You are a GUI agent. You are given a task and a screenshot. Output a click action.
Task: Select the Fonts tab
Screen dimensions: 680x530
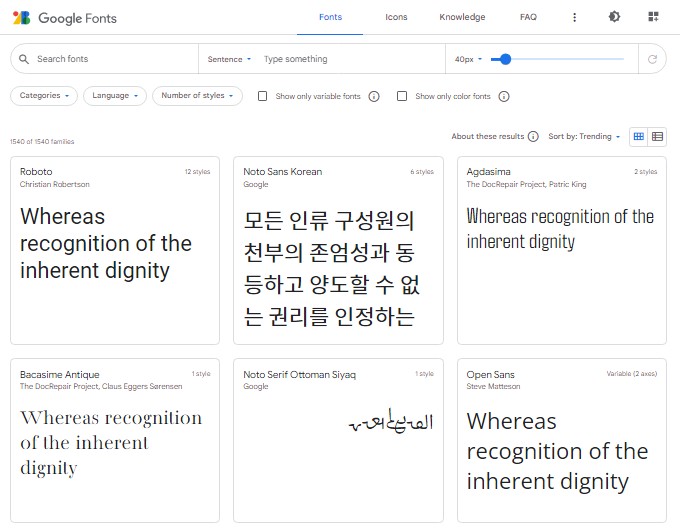coord(330,17)
